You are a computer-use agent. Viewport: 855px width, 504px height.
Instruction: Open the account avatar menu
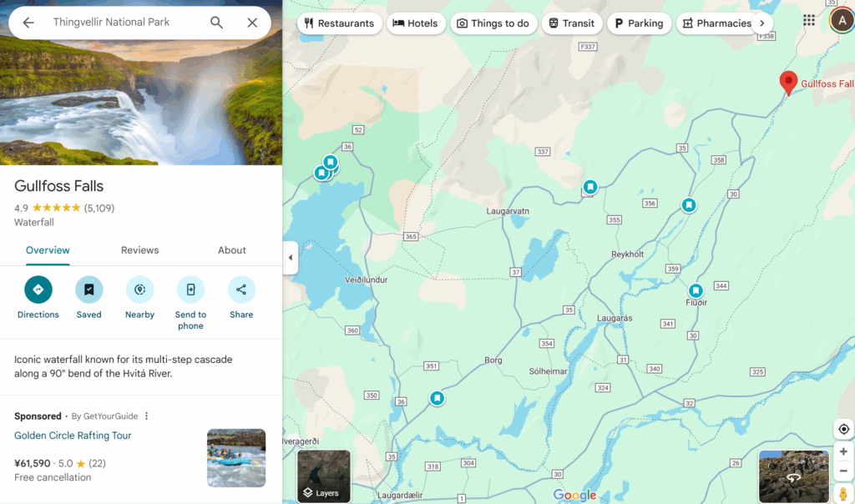[x=842, y=21]
